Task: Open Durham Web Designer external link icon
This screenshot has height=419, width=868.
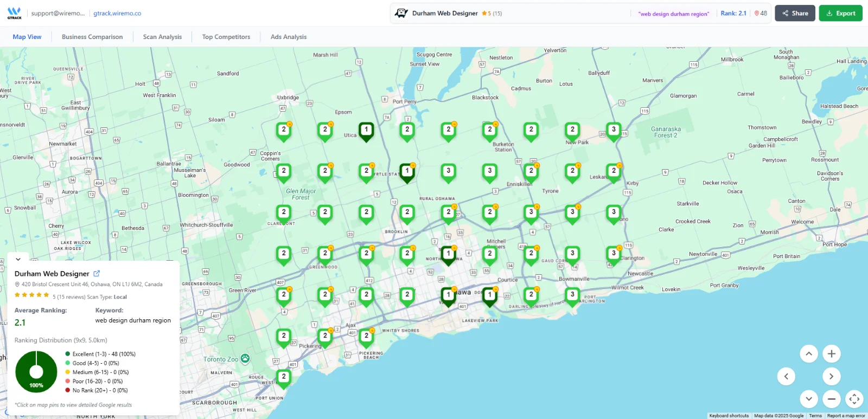Action: pos(97,274)
